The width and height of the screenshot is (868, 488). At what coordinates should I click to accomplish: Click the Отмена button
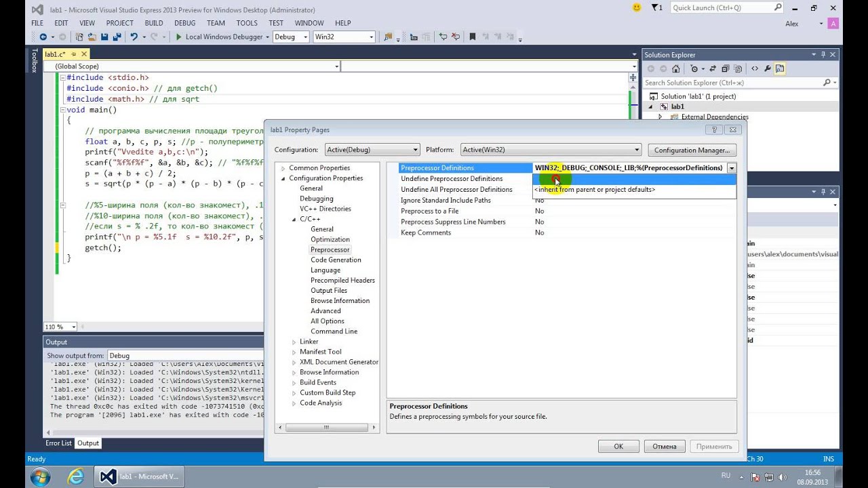(x=665, y=447)
